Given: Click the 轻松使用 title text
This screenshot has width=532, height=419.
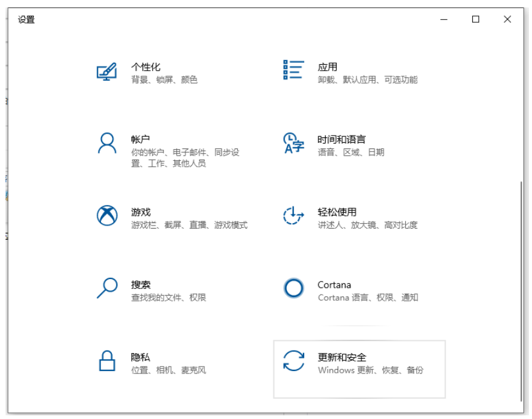Looking at the screenshot, I should [337, 212].
